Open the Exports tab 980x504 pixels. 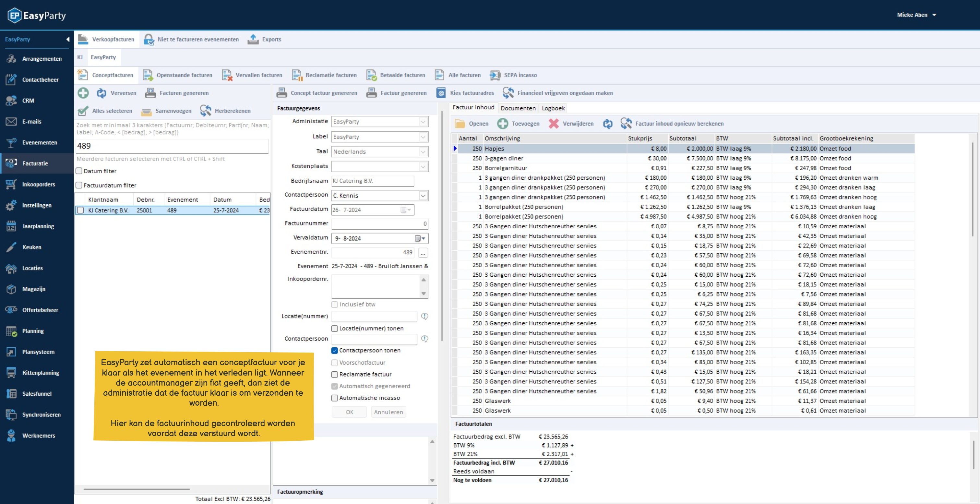click(x=264, y=39)
